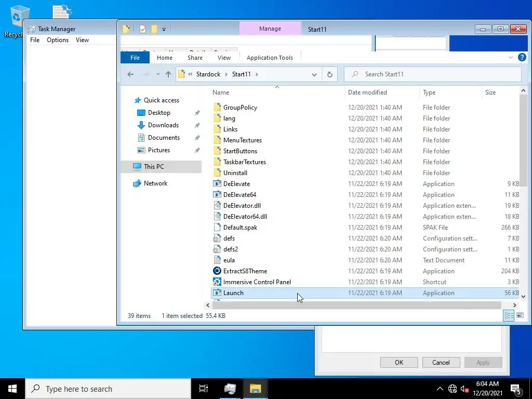
Task: Click the New folder quick access icon
Action: (154, 29)
